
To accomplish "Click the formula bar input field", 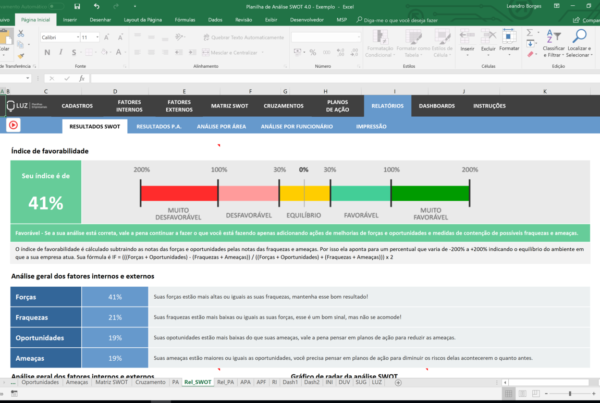I will [344, 78].
